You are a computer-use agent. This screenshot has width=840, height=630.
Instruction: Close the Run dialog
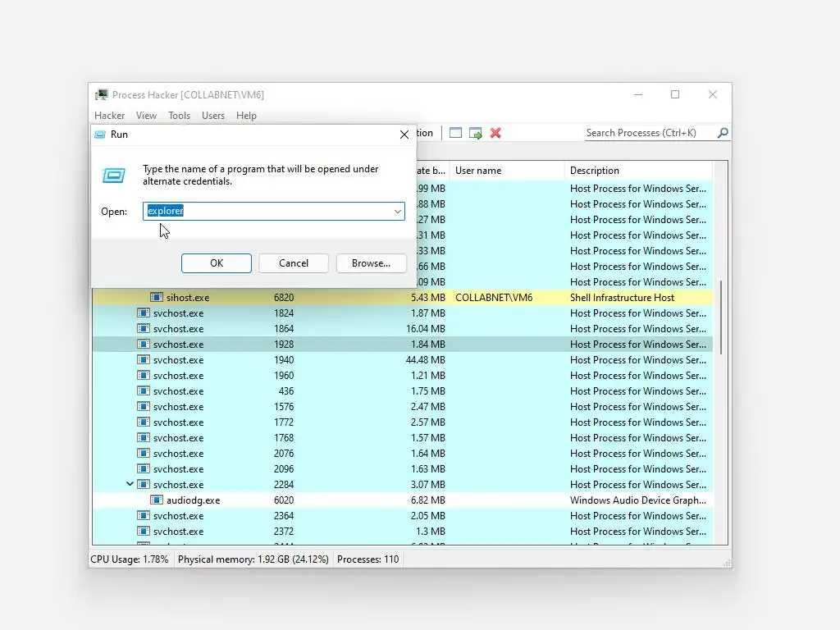pyautogui.click(x=404, y=135)
